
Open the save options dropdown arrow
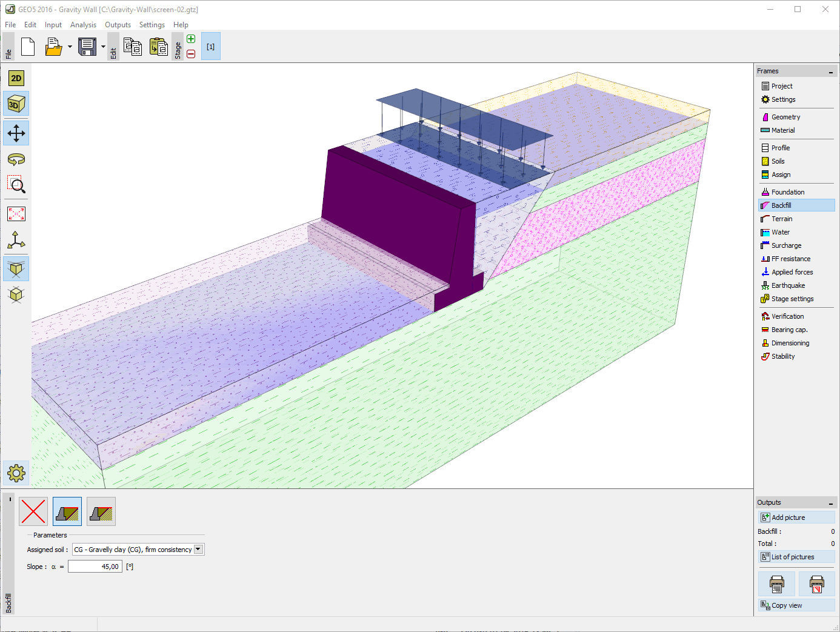(103, 47)
